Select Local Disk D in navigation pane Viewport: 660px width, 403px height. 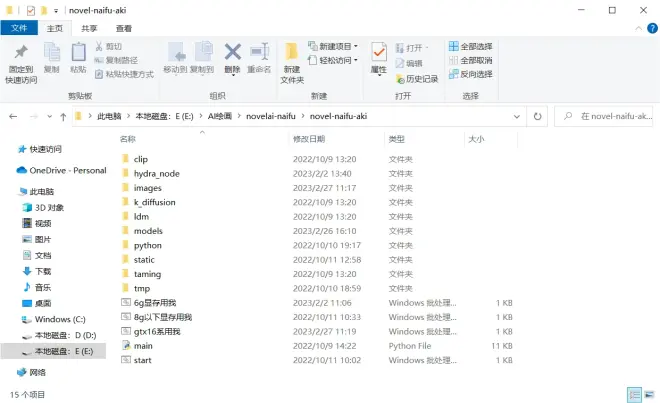tap(64, 335)
